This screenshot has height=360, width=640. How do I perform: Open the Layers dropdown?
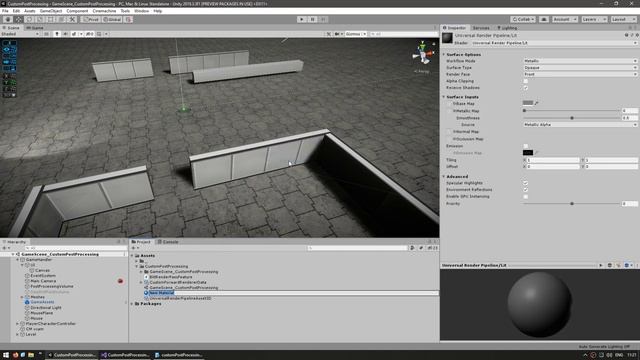tap(594, 19)
